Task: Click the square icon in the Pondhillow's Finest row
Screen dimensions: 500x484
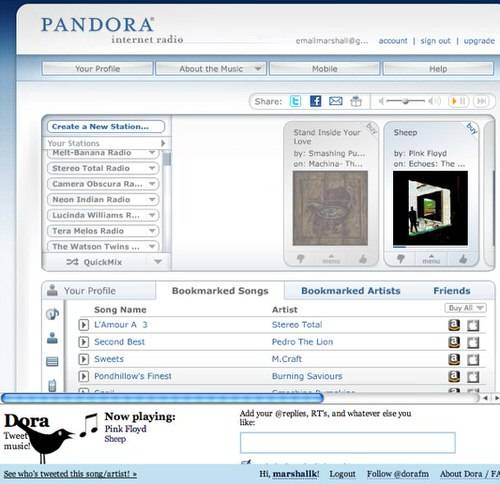Action: pos(473,377)
